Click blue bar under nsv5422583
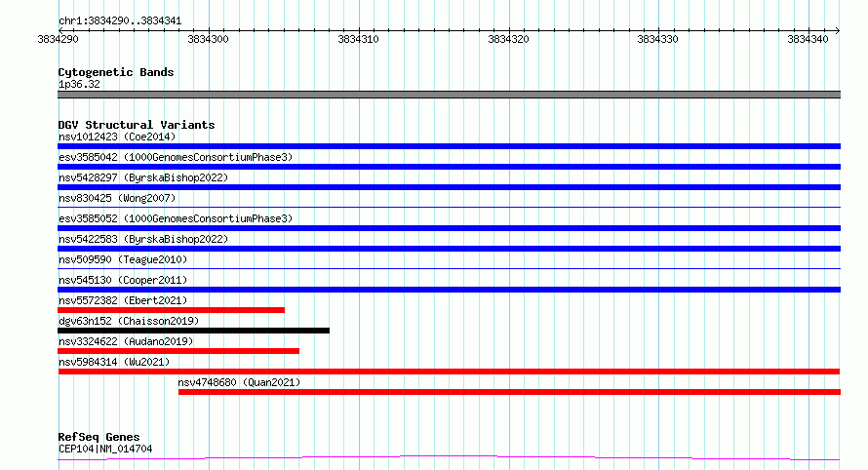The height and width of the screenshot is (470, 868). (x=449, y=249)
